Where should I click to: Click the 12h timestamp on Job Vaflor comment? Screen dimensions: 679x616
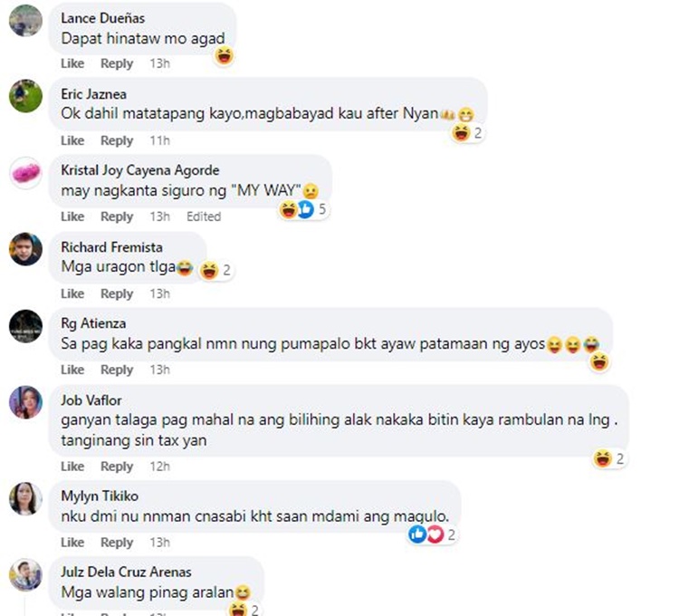point(159,467)
